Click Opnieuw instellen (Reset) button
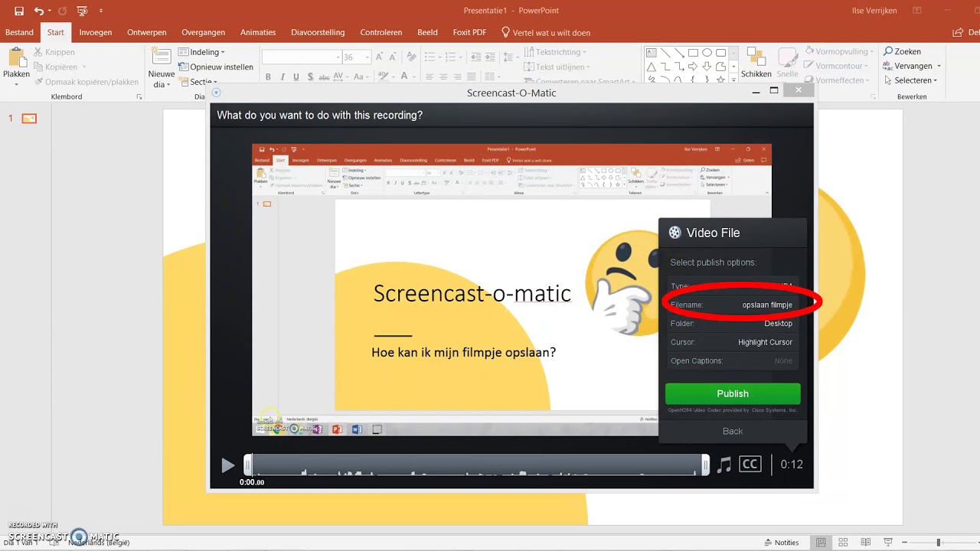This screenshot has height=551, width=980. click(216, 67)
